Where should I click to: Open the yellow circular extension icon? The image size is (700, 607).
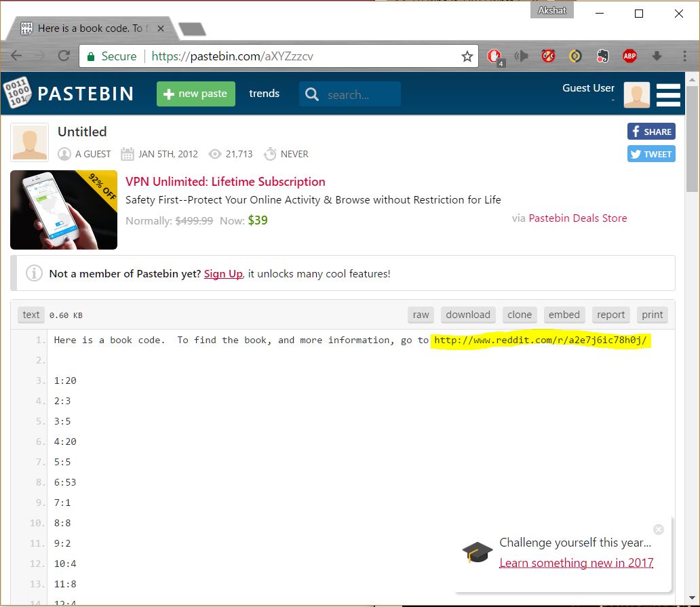[x=575, y=56]
